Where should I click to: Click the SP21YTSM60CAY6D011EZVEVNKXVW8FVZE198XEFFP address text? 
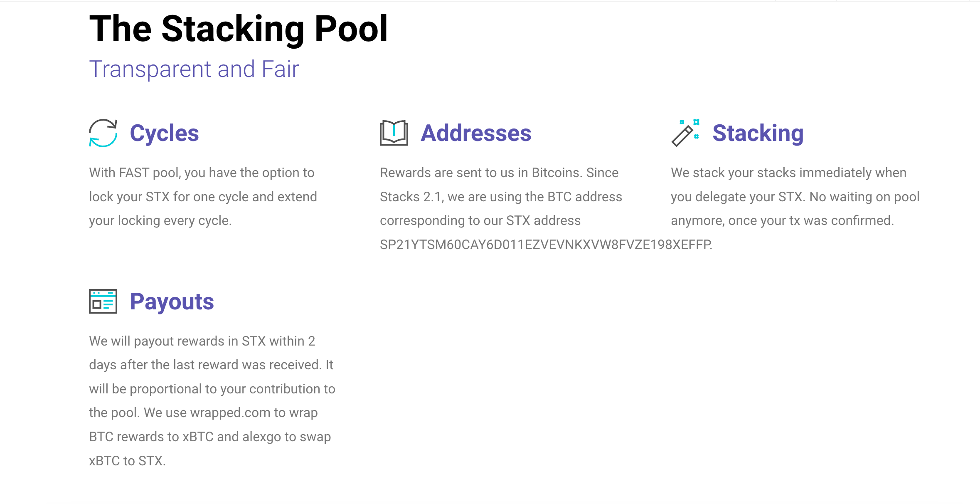pyautogui.click(x=545, y=245)
